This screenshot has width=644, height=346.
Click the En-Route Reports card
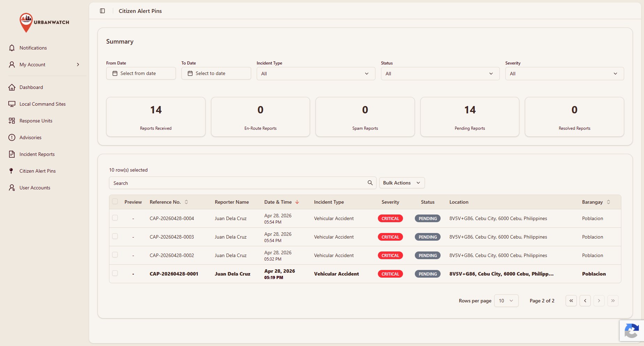pos(261,117)
